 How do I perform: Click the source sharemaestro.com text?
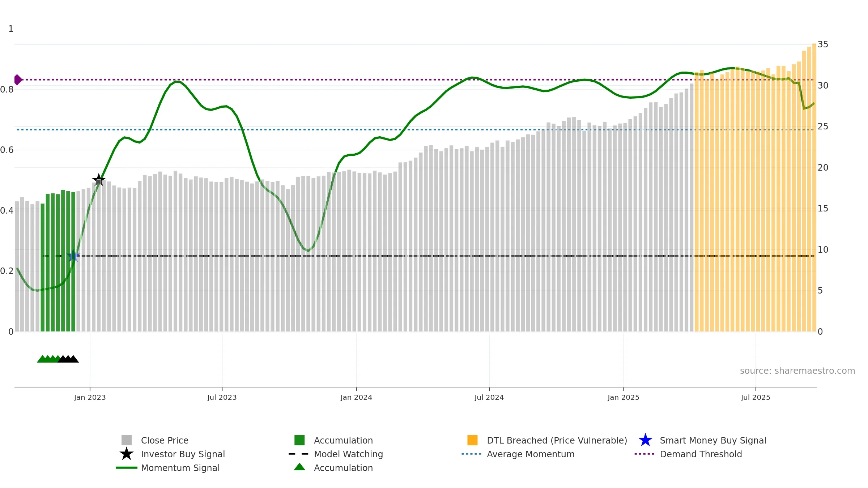click(797, 371)
